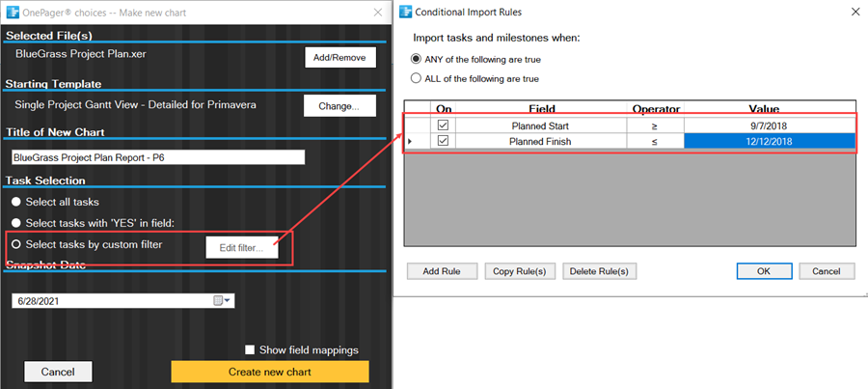Click the Operator column header
This screenshot has width=868, height=389.
[x=656, y=109]
